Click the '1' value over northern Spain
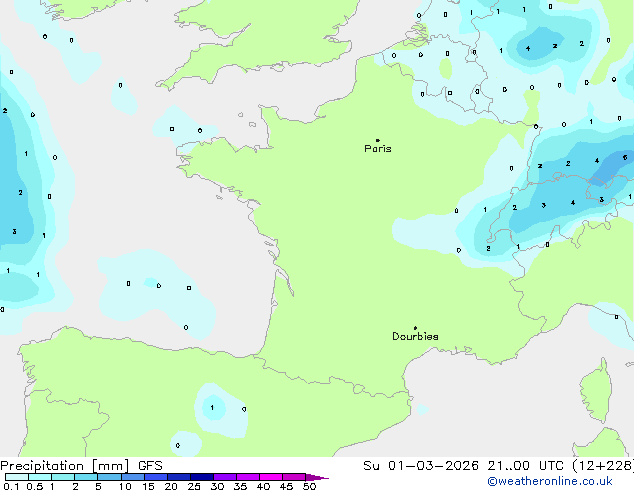This screenshot has width=634, height=490. tap(212, 408)
